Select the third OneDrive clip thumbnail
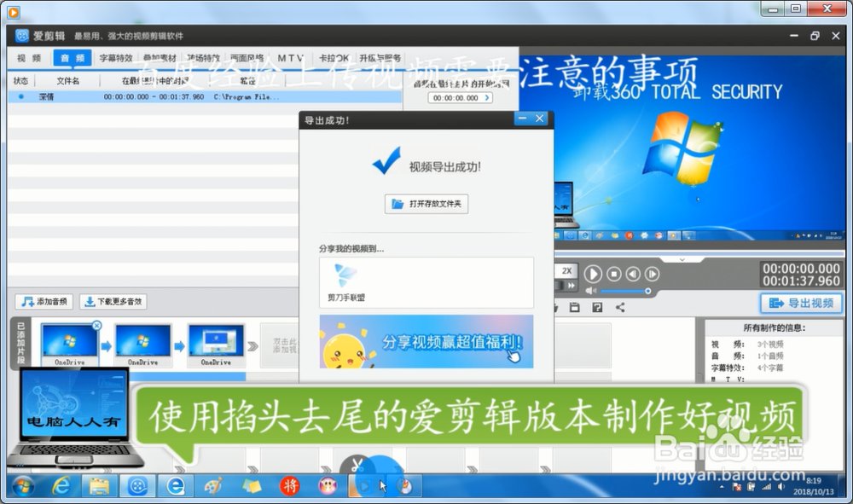853x504 pixels. click(216, 345)
